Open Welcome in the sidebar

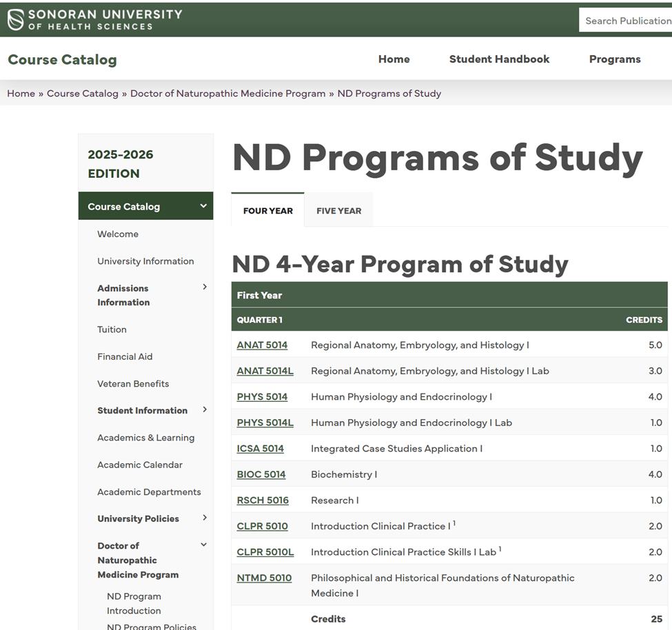point(118,234)
